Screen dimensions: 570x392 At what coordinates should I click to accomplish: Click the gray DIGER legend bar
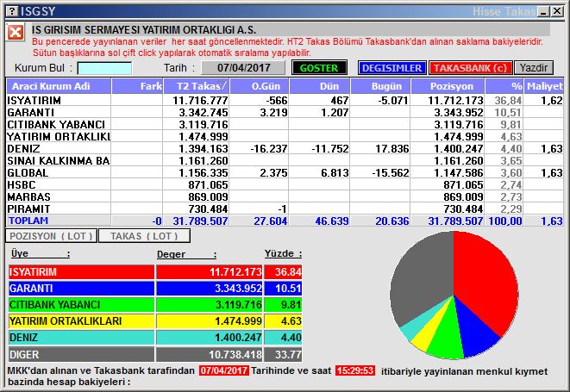(81, 354)
